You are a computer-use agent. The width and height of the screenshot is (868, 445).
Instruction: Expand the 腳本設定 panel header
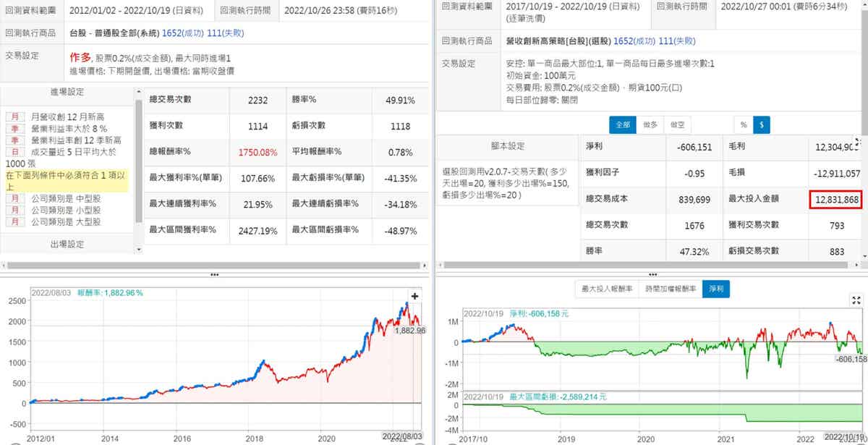(506, 145)
